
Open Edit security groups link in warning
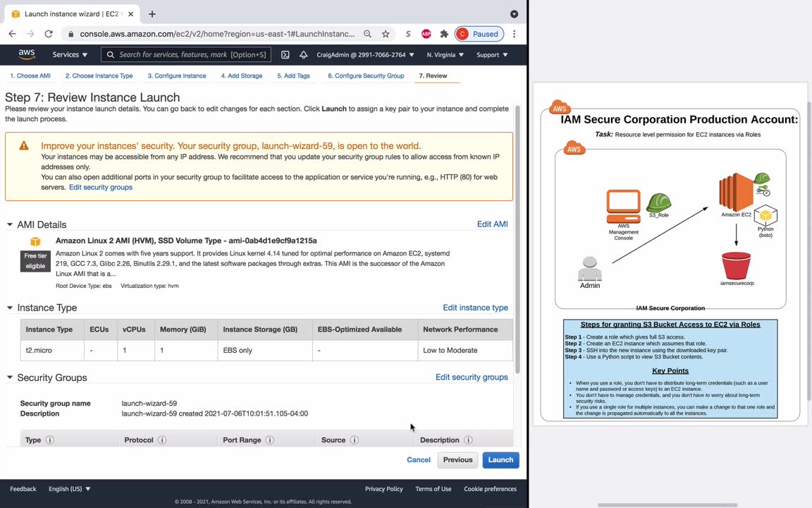[x=101, y=187]
